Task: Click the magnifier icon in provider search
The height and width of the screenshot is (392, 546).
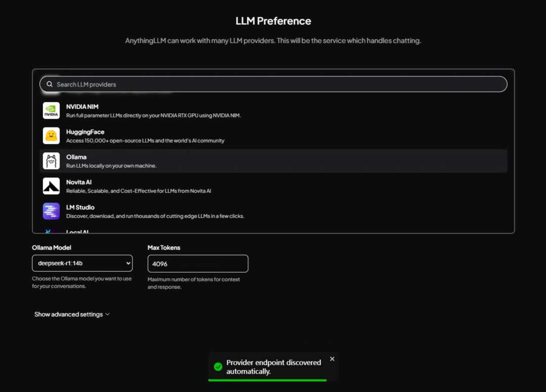Action: click(50, 84)
